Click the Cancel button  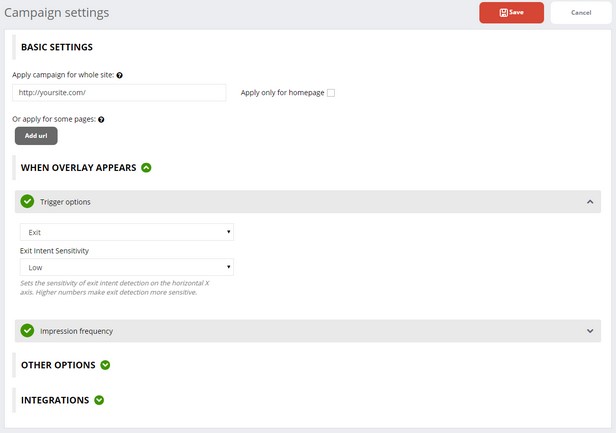581,13
